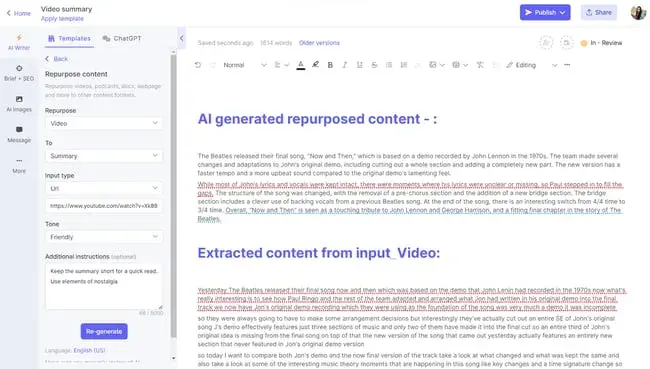Click the Share button
The image size is (650, 369).
(599, 12)
